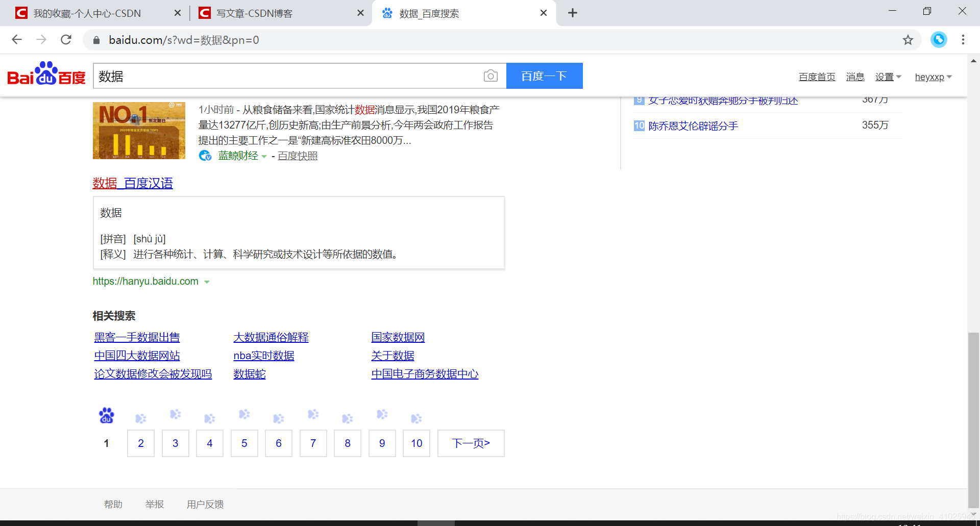This screenshot has height=526, width=980.
Task: Close the 我的收藏-个人中心-CSDN tab
Action: [x=178, y=13]
